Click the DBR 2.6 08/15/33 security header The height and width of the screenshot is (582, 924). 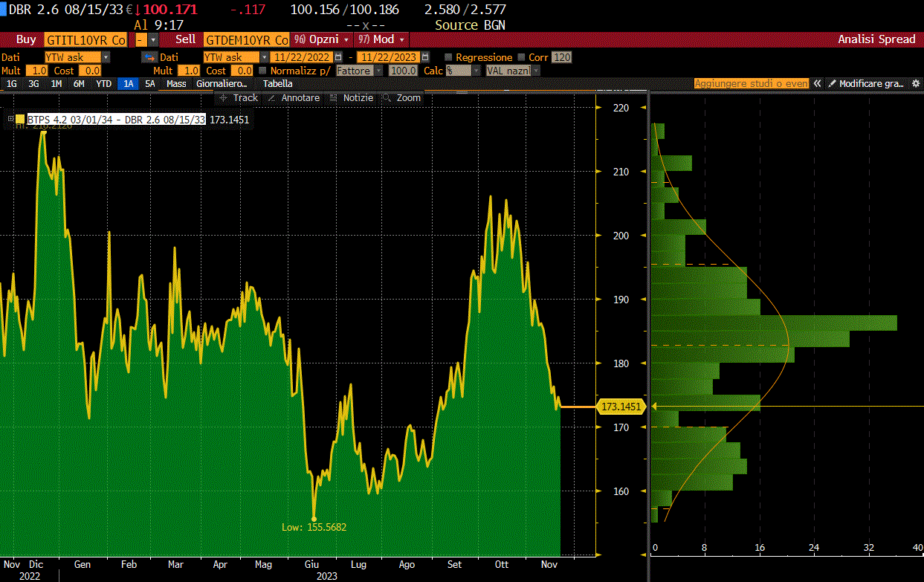[x=65, y=10]
